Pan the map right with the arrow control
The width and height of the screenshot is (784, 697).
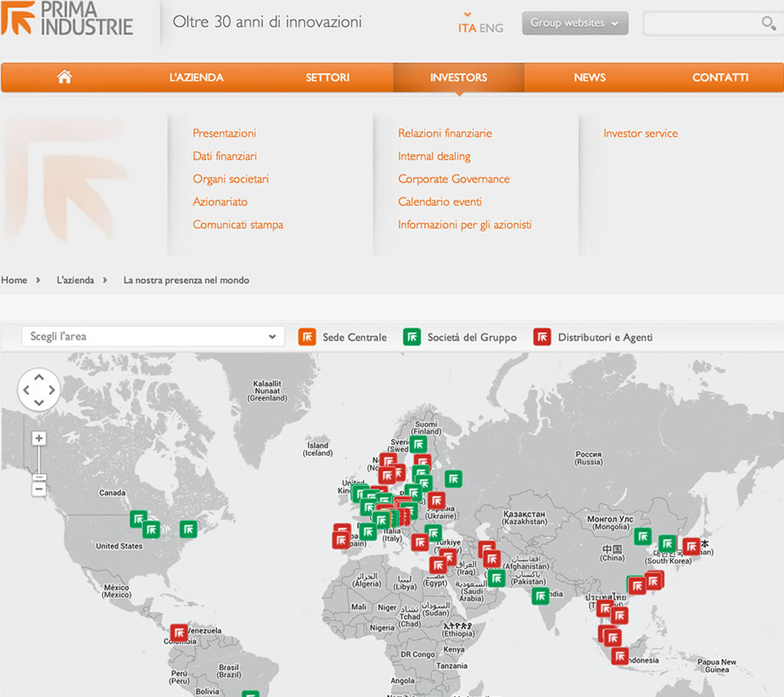tap(51, 390)
